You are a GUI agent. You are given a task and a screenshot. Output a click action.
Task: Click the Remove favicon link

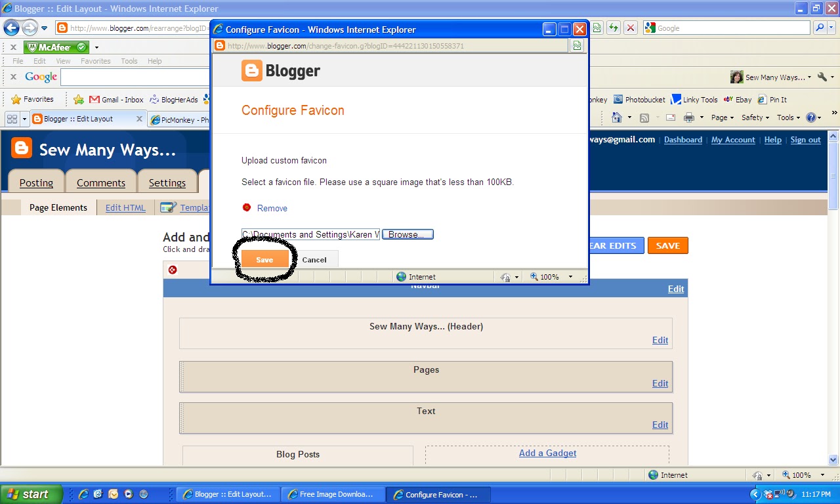click(x=272, y=208)
